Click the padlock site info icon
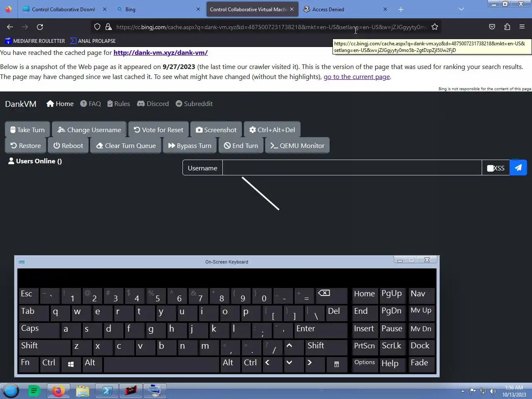The height and width of the screenshot is (399, 532). click(108, 27)
